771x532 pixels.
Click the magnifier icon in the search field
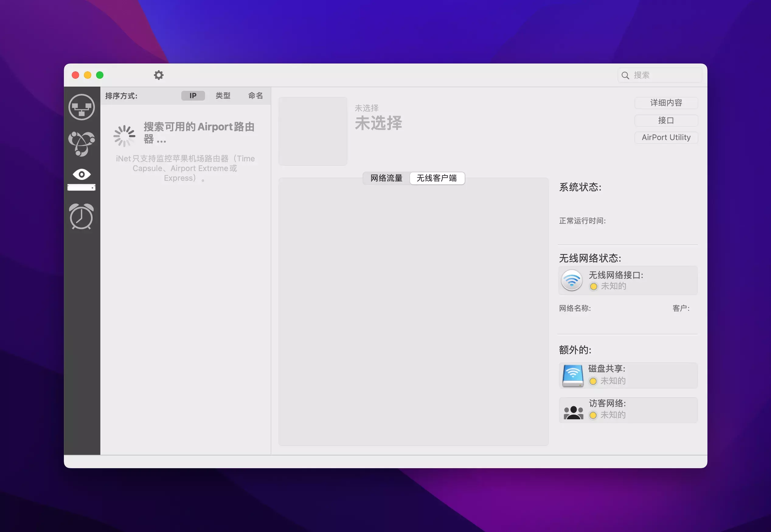coord(625,75)
